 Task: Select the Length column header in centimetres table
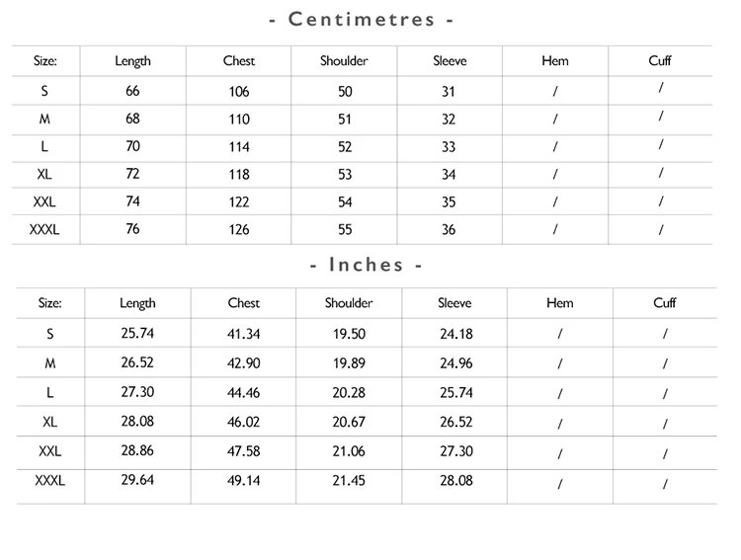click(x=132, y=61)
